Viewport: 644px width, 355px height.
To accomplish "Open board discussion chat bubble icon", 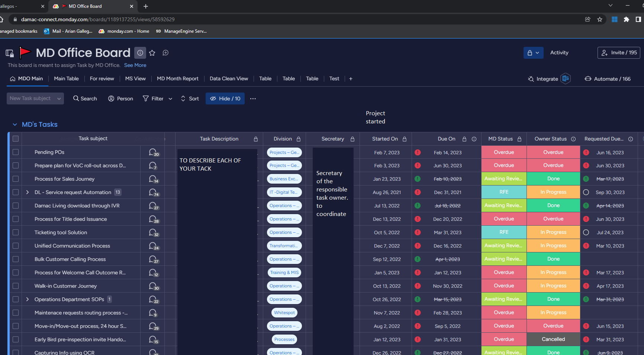I will [166, 53].
